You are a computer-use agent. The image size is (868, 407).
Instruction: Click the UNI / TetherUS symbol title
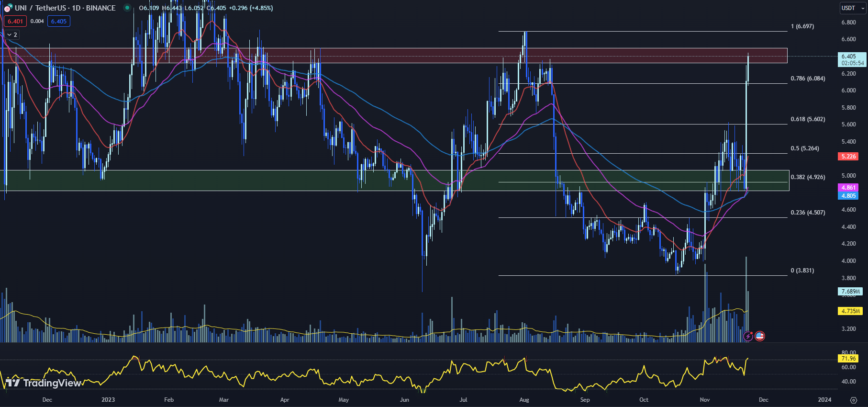65,8
